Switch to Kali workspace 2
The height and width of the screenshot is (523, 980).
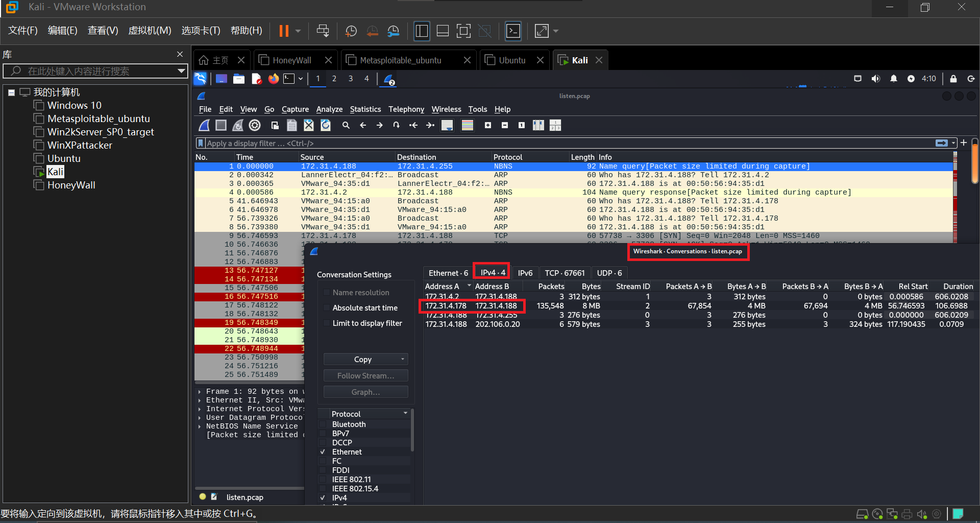(334, 79)
